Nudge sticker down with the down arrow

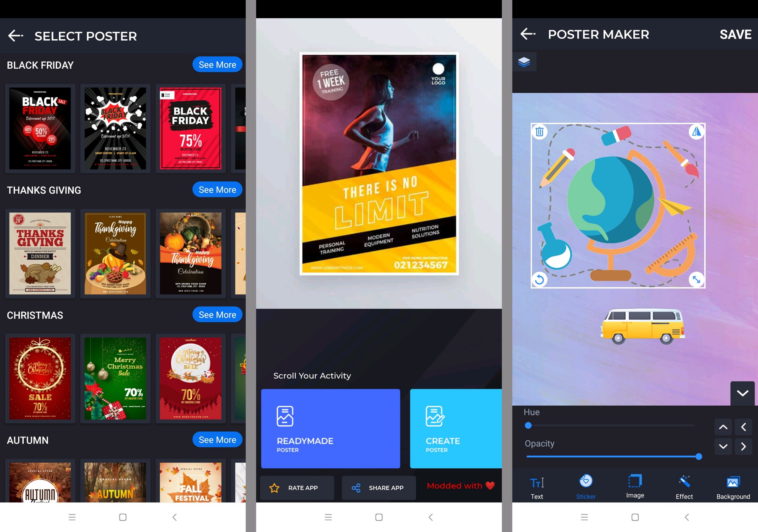[x=723, y=446]
